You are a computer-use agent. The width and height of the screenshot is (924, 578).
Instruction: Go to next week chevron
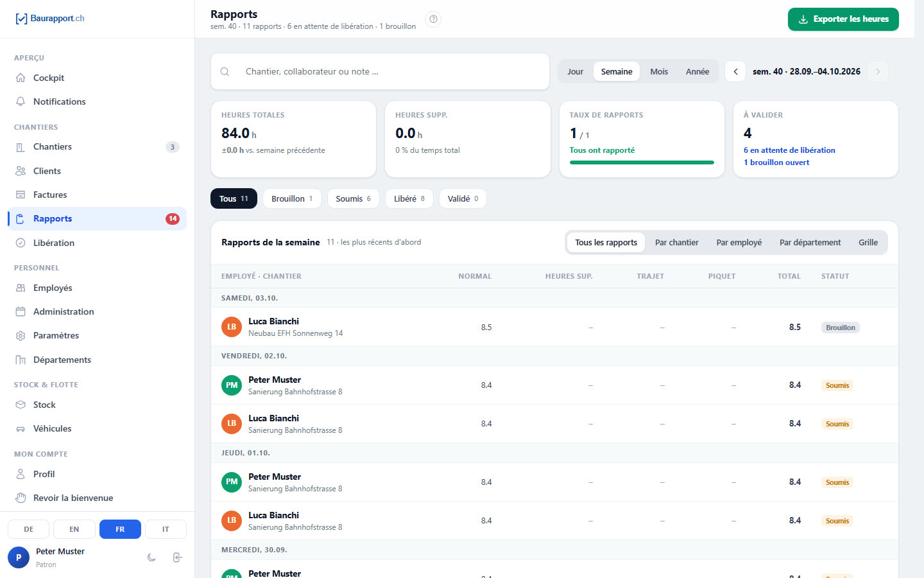pyautogui.click(x=878, y=71)
